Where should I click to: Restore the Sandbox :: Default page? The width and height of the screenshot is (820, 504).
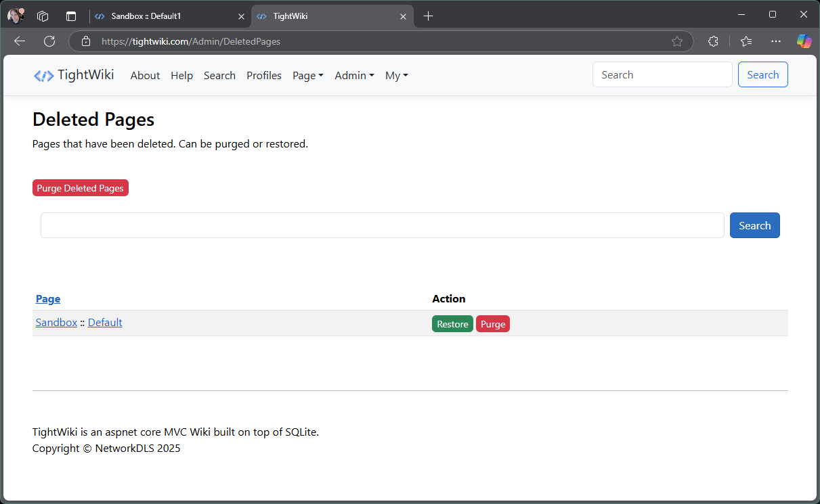(452, 324)
